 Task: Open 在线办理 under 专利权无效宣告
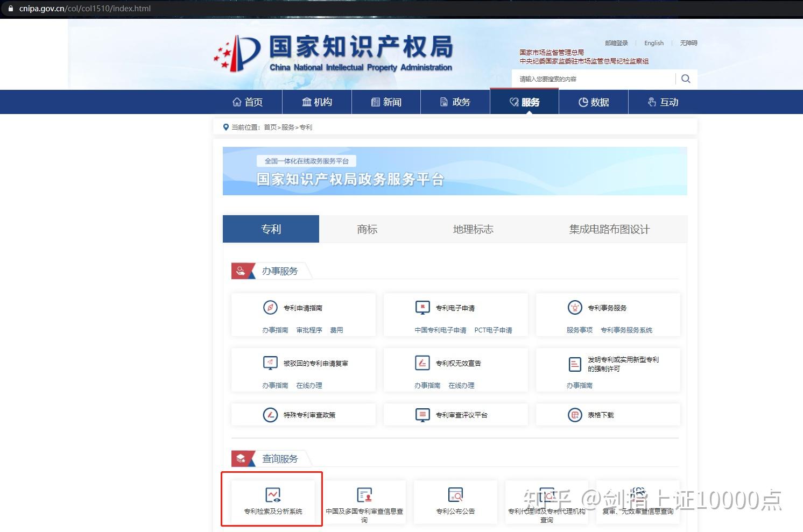tap(461, 385)
